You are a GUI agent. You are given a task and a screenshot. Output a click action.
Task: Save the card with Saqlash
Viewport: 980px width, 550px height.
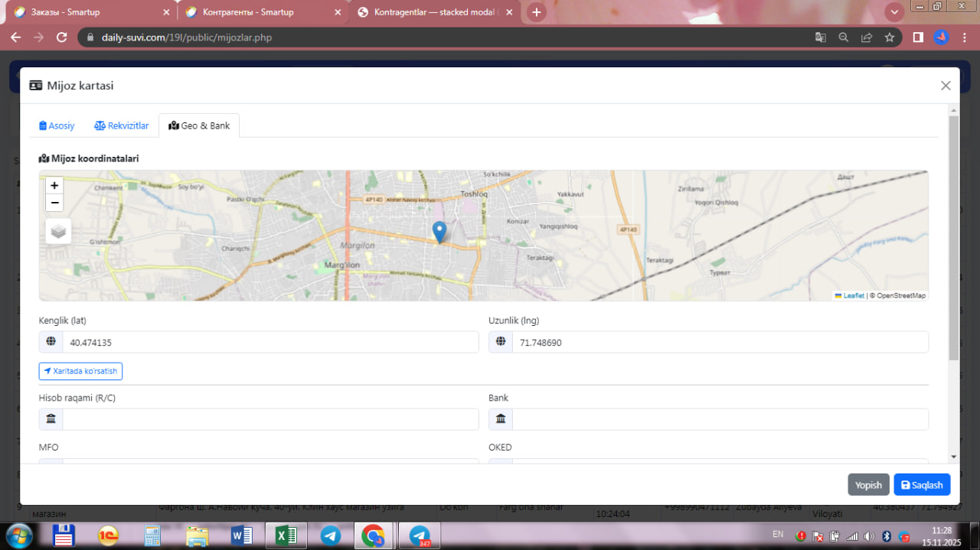click(922, 485)
